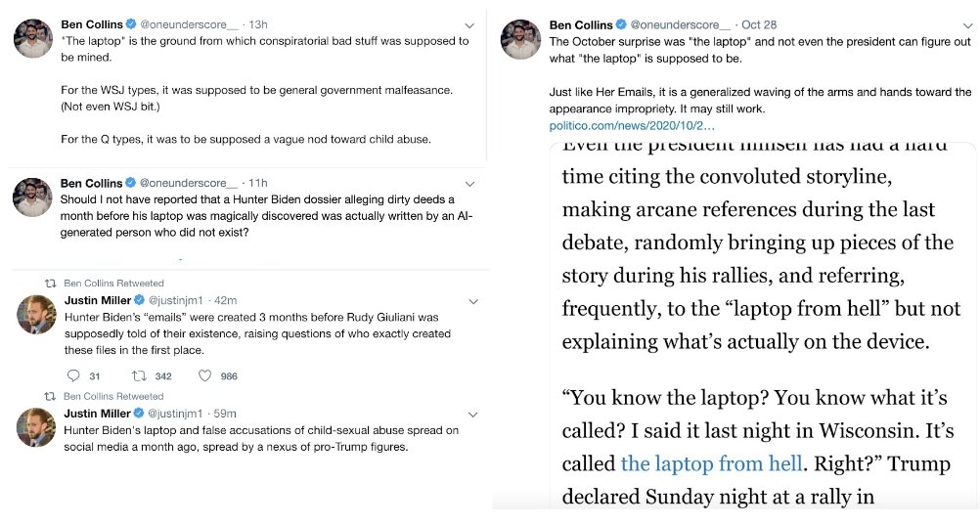
Task: Open the politico.com news link
Action: (632, 125)
